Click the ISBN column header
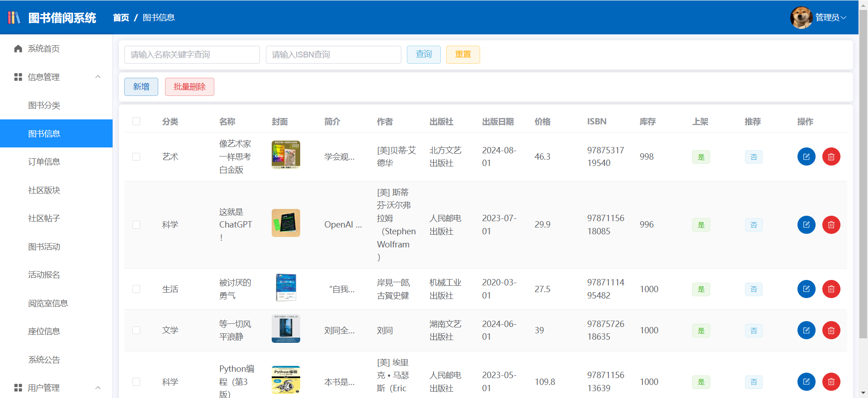The width and height of the screenshot is (868, 398). (x=597, y=121)
